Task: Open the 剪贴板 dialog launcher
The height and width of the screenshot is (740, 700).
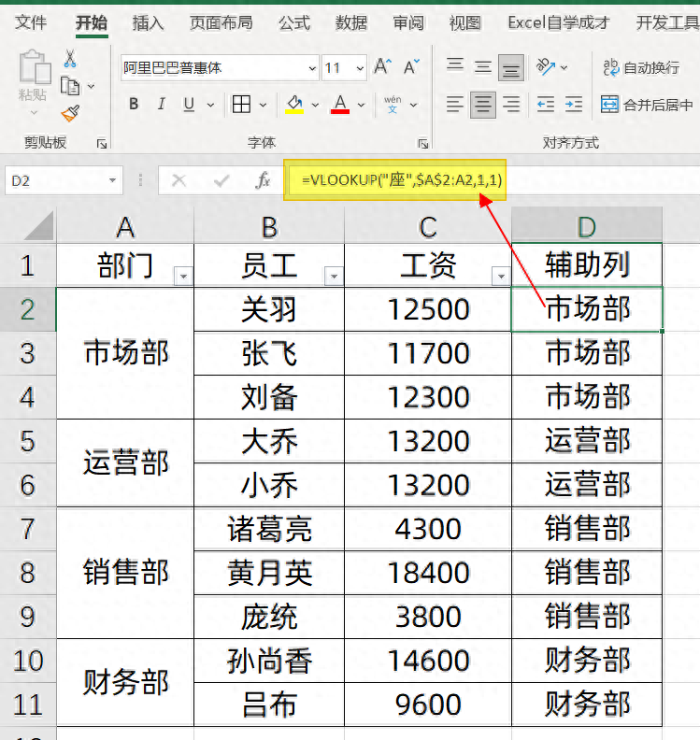Action: (102, 144)
